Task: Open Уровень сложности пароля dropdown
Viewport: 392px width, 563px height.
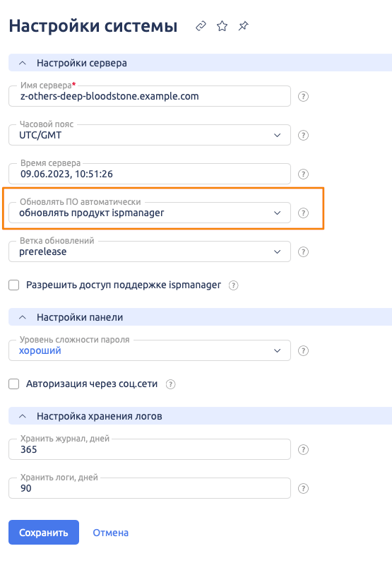Action: point(150,350)
